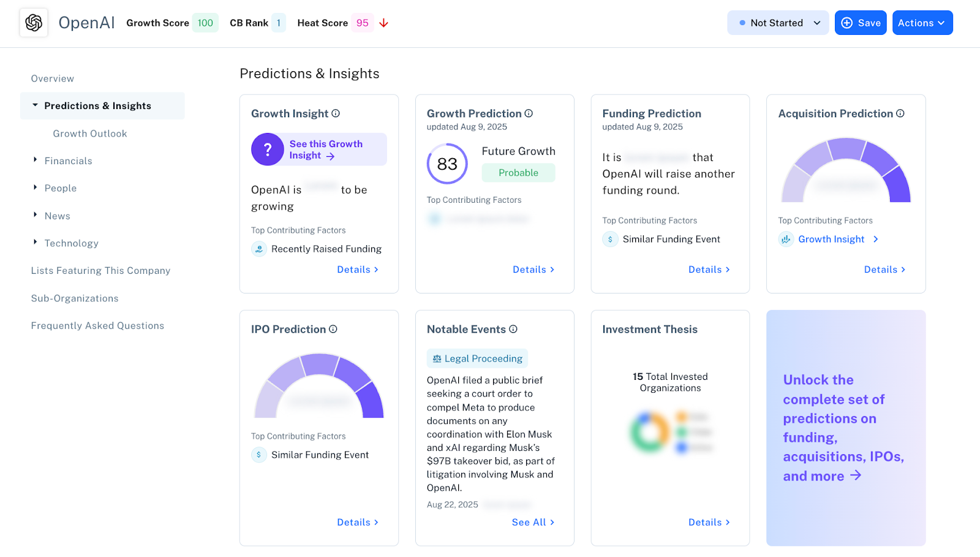This screenshot has height=557, width=980.
Task: Open the Actions dropdown
Action: [x=922, y=22]
